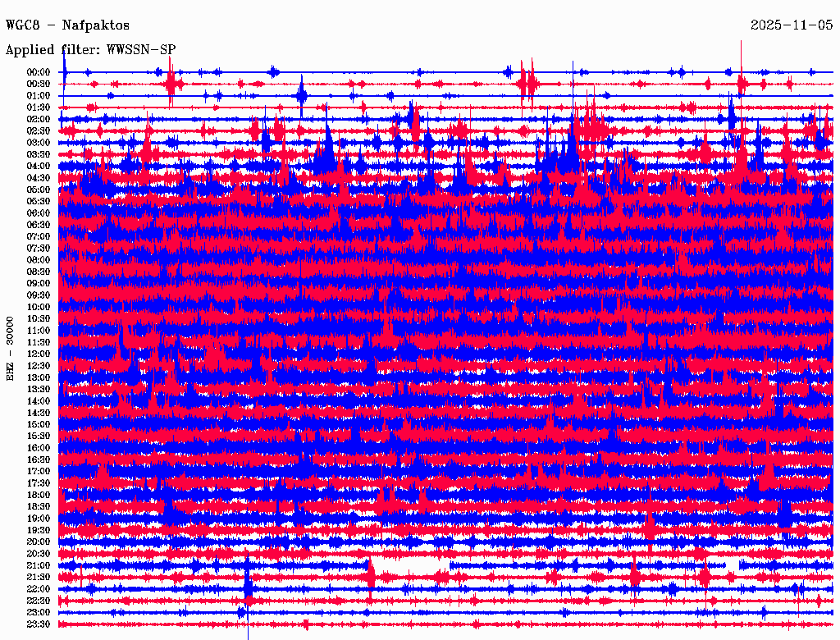Select the 11:00 time label

point(39,331)
